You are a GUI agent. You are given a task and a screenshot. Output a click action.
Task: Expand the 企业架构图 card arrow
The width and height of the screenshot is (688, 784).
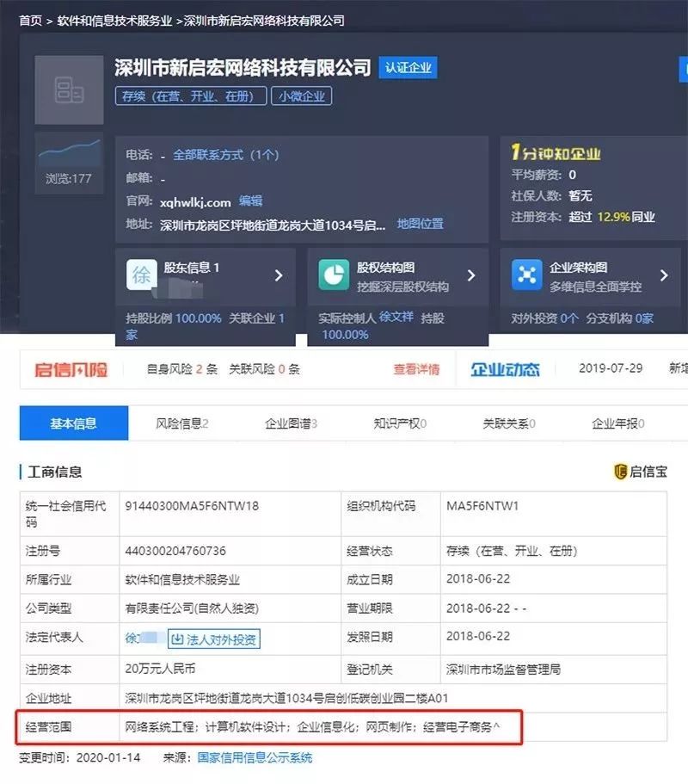point(664,275)
